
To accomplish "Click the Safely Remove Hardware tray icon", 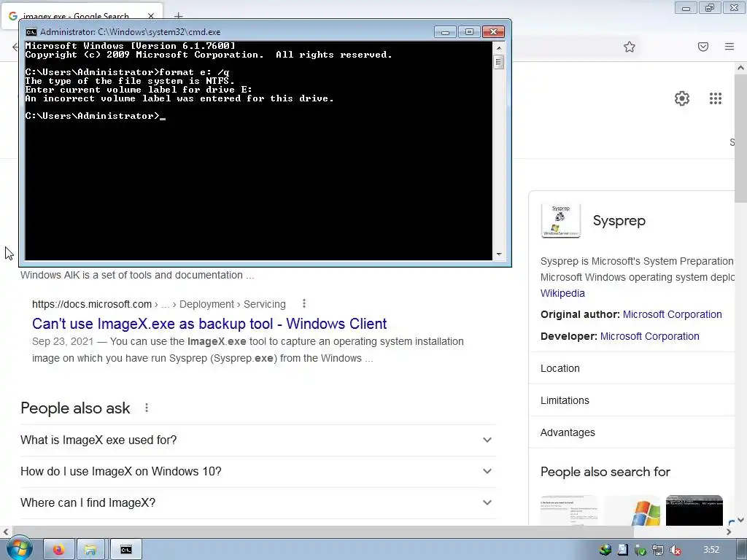I will (640, 550).
